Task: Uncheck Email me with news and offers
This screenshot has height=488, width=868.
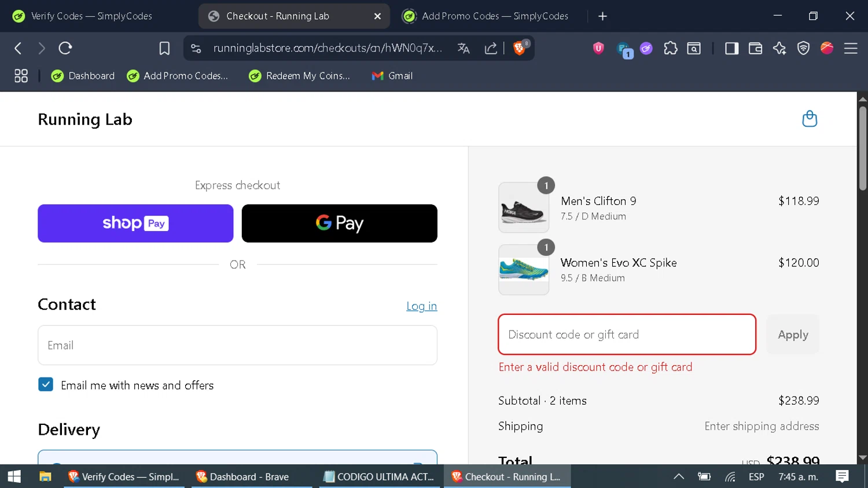Action: click(x=46, y=384)
